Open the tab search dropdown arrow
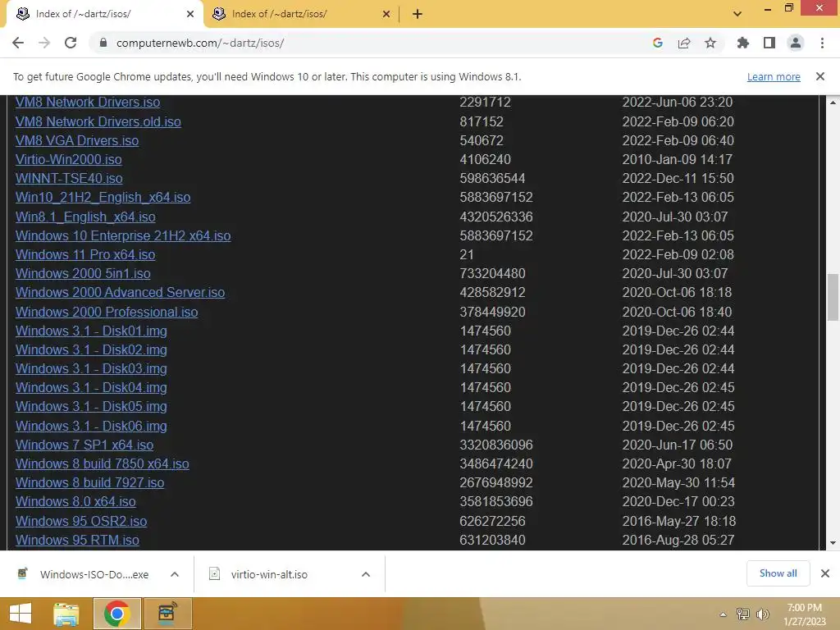 tap(737, 14)
